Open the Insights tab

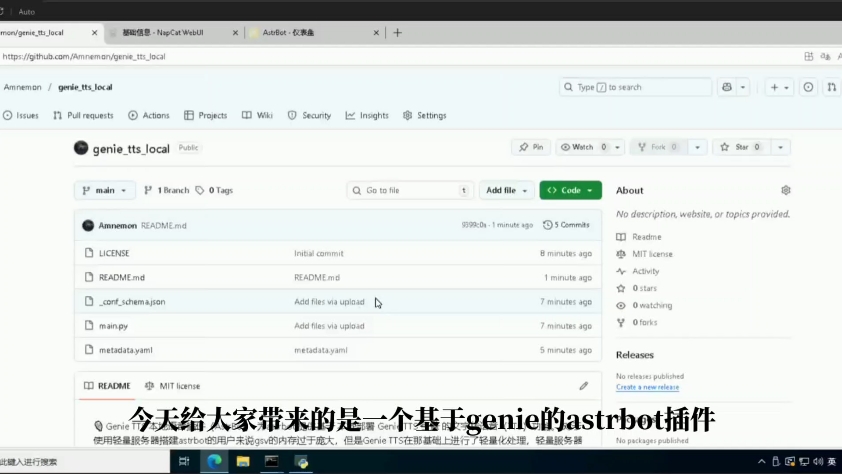pos(367,115)
